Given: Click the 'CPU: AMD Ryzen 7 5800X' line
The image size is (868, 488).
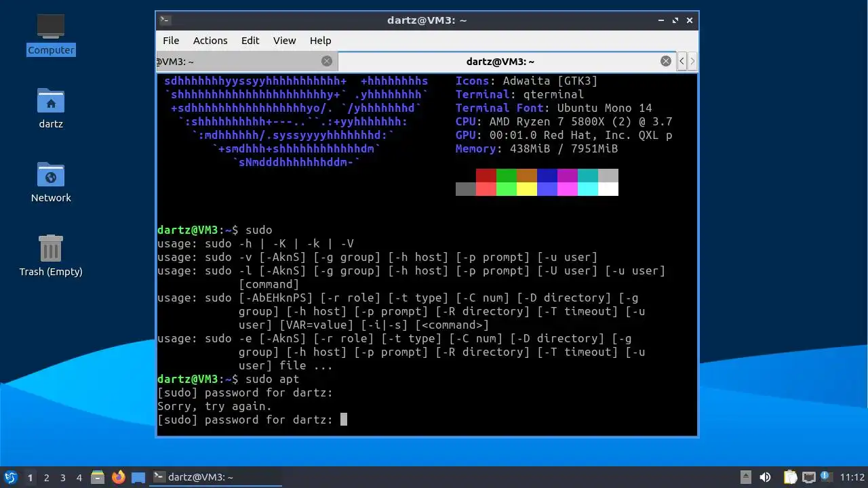Looking at the screenshot, I should coord(564,121).
